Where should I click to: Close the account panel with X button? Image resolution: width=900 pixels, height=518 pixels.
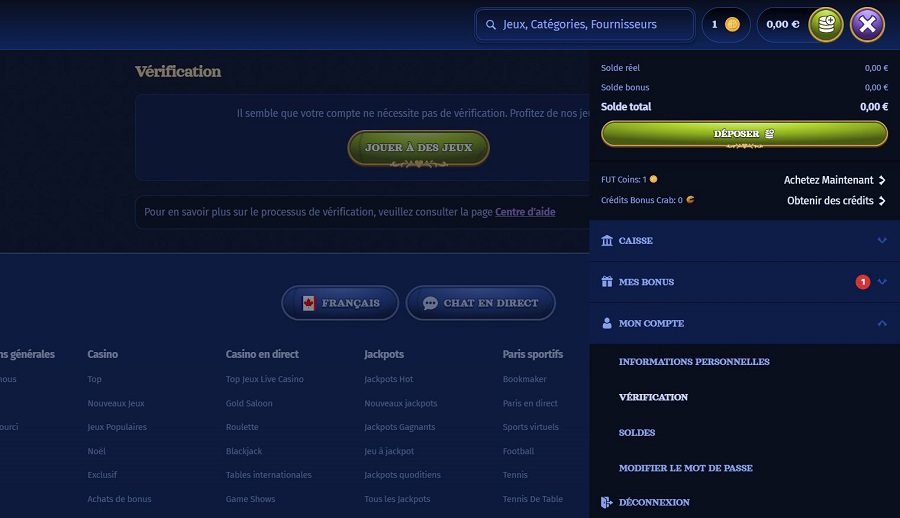(x=867, y=24)
